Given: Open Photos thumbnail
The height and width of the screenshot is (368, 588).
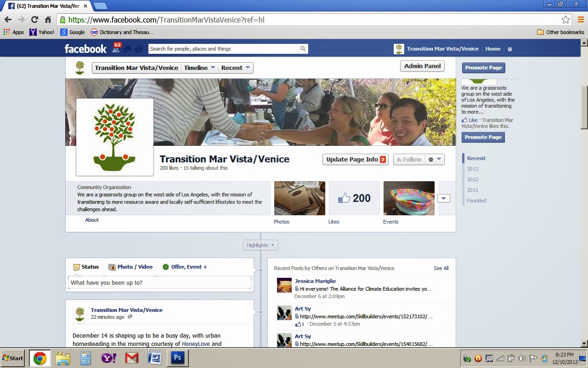Looking at the screenshot, I should 300,198.
